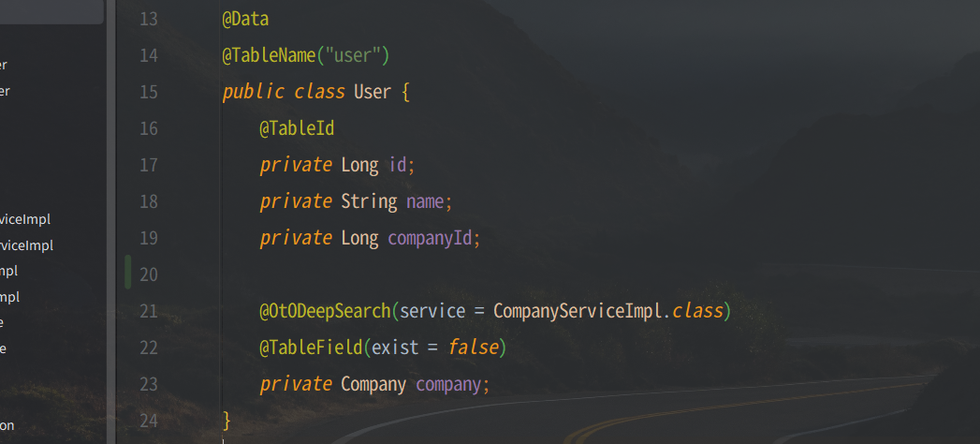Click the false value on line 22
980x444 pixels.
tap(473, 348)
